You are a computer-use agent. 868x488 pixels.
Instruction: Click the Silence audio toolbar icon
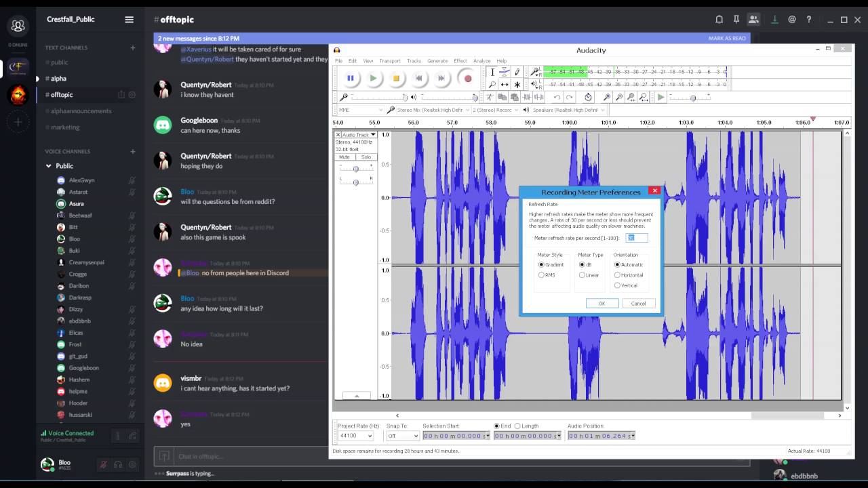pyautogui.click(x=538, y=97)
